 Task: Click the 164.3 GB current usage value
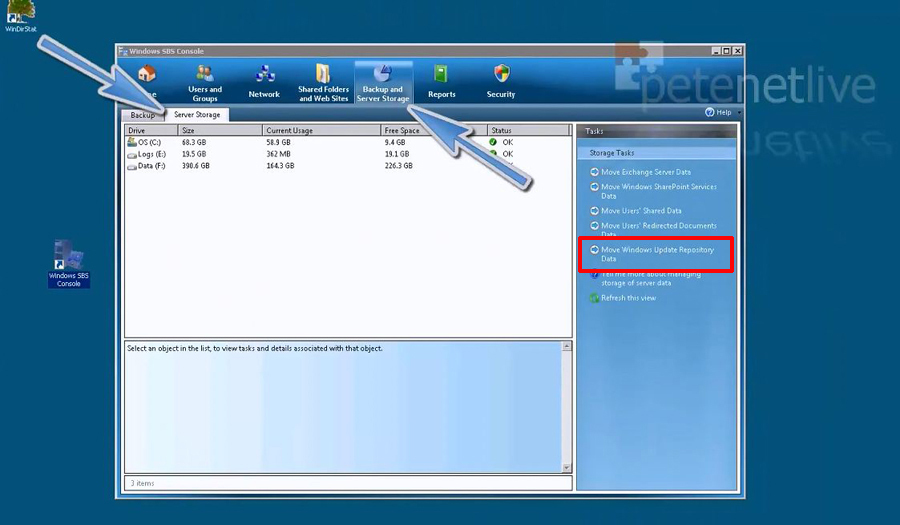(280, 166)
